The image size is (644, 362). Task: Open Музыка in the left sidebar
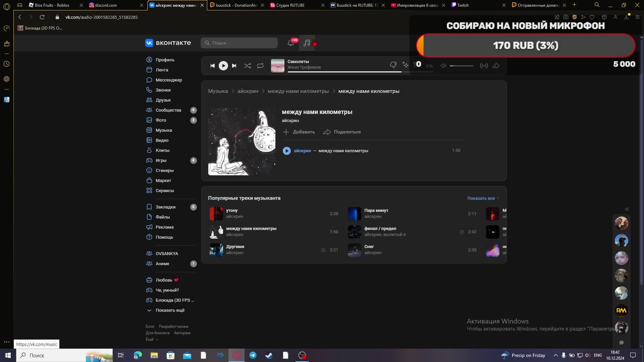[164, 130]
